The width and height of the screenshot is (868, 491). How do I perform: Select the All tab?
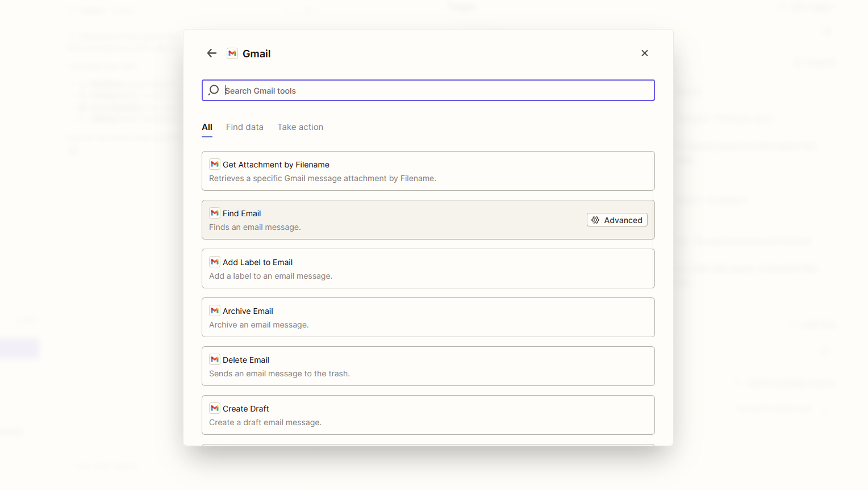pos(207,127)
